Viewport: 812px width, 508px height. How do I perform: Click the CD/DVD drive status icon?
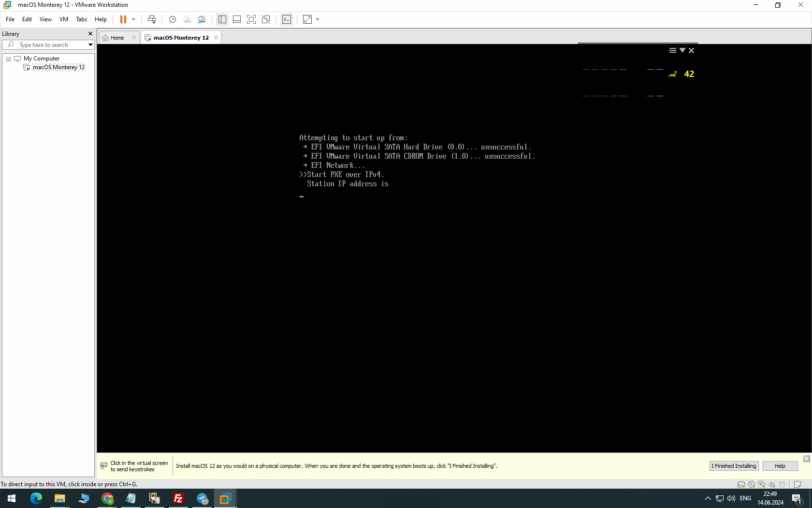tap(752, 484)
